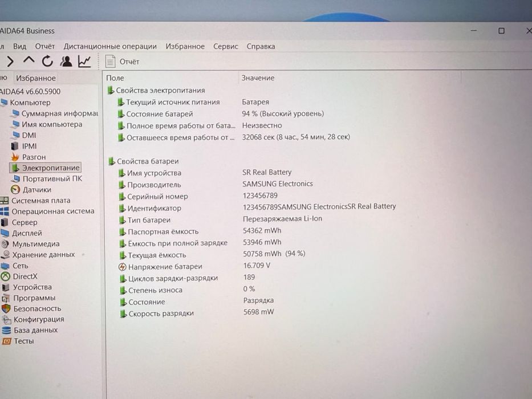532x399 pixels.
Task: Open Хранение данных category
Action: [x=38, y=254]
